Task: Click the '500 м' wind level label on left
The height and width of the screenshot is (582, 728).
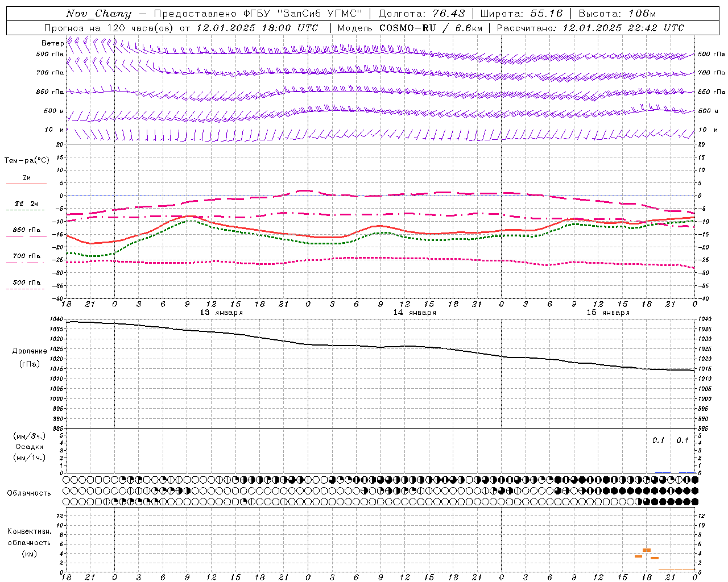Action: [x=54, y=111]
